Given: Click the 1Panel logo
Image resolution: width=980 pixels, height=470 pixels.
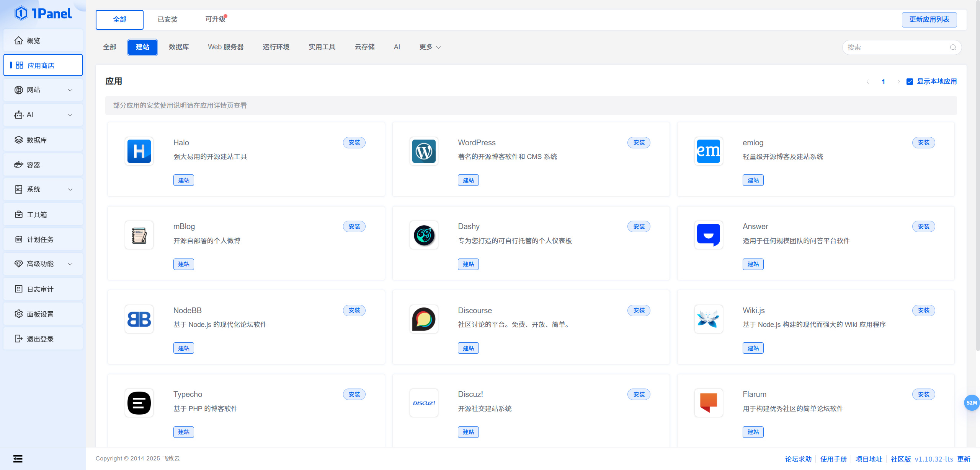Looking at the screenshot, I should click(x=43, y=14).
